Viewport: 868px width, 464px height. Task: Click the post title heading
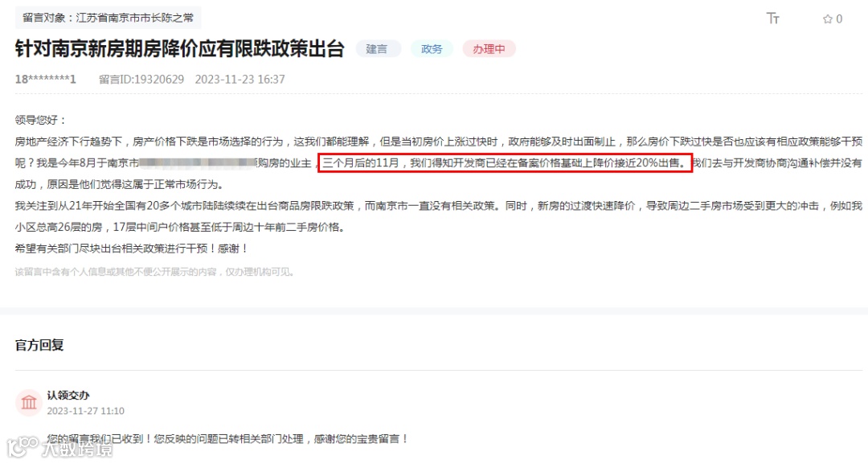[x=179, y=49]
